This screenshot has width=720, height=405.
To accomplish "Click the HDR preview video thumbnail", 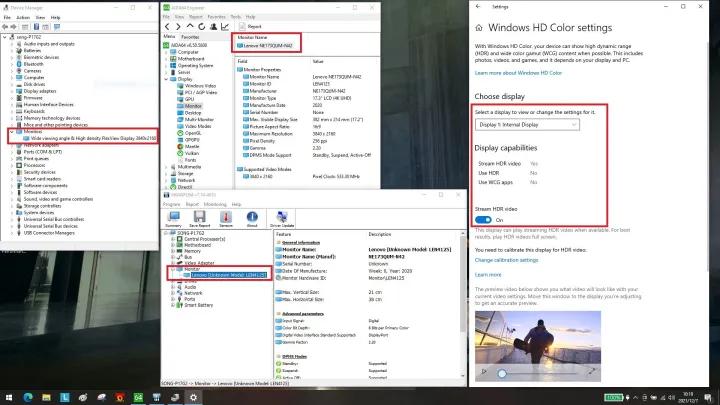I will pyautogui.click(x=538, y=346).
